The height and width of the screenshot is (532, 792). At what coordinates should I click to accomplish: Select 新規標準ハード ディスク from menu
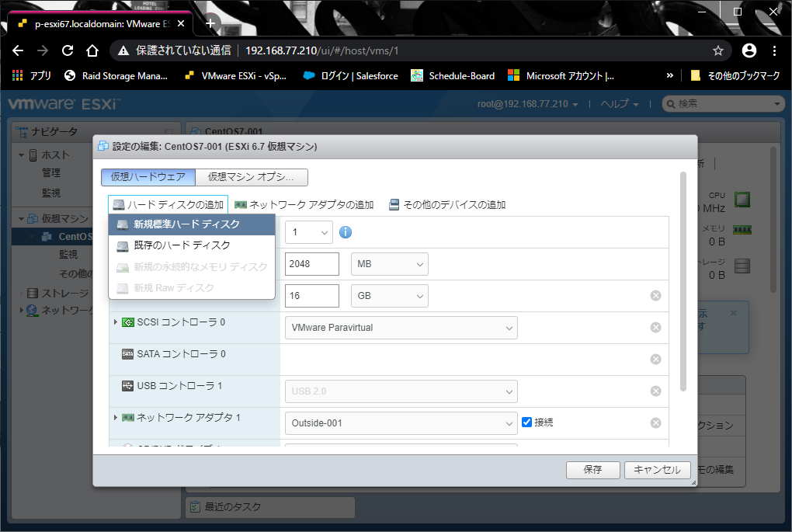(x=192, y=224)
